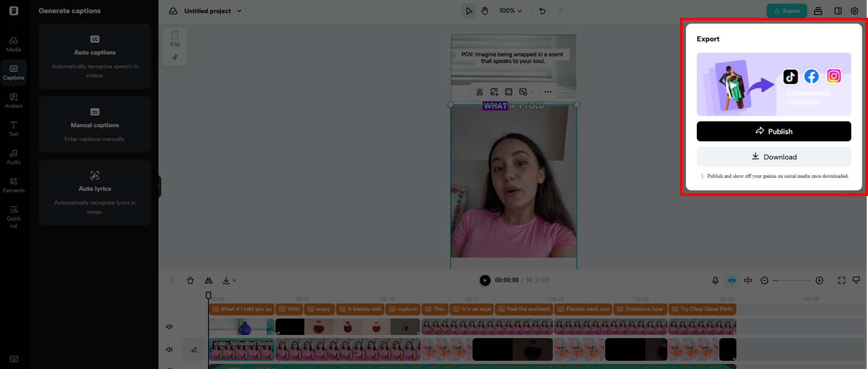Expand the download arrow dropdown in timeline toolbar
868x369 pixels.
tap(234, 281)
